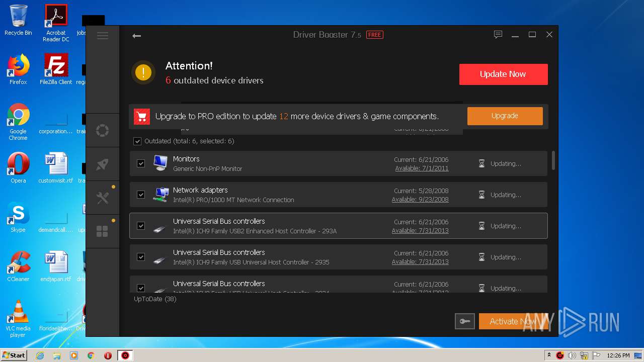
Task: Open Available 7/31/2013 link for controller 2935
Action: coord(420,262)
